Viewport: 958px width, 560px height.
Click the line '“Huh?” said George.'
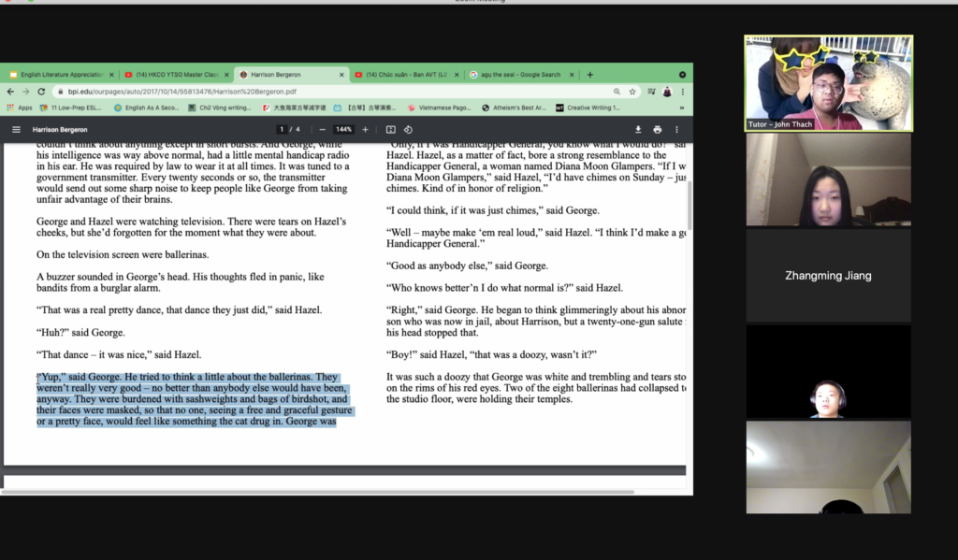pos(80,332)
